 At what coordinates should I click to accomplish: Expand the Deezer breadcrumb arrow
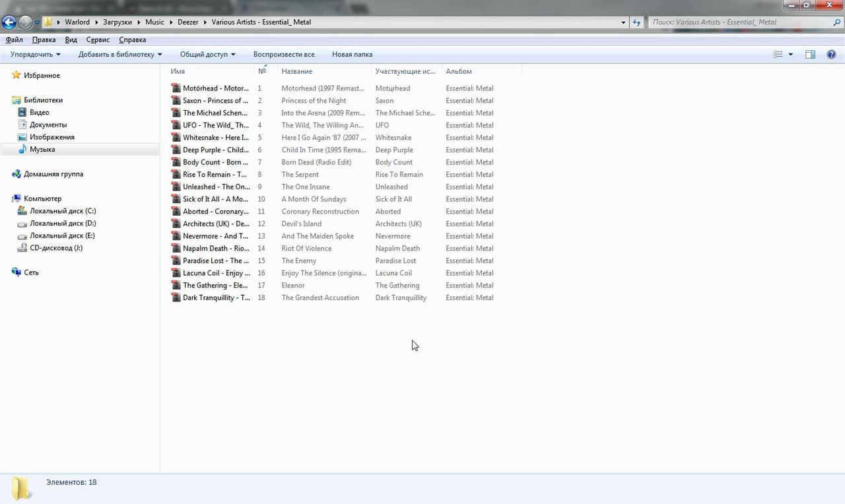click(205, 22)
